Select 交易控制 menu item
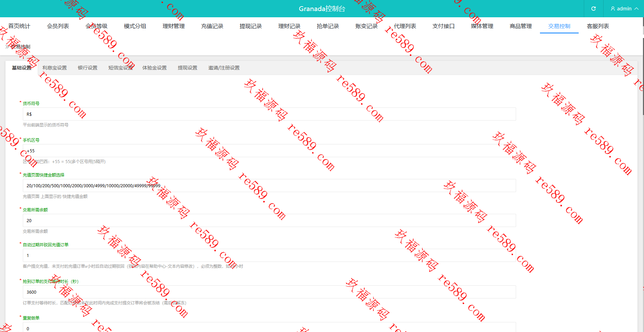Viewport: 644px width, 332px height. pos(559,26)
